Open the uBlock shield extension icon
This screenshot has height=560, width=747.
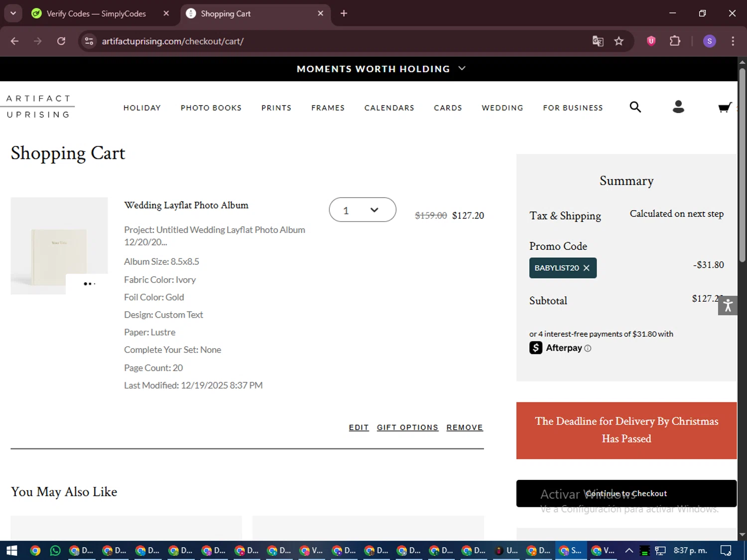coord(651,41)
